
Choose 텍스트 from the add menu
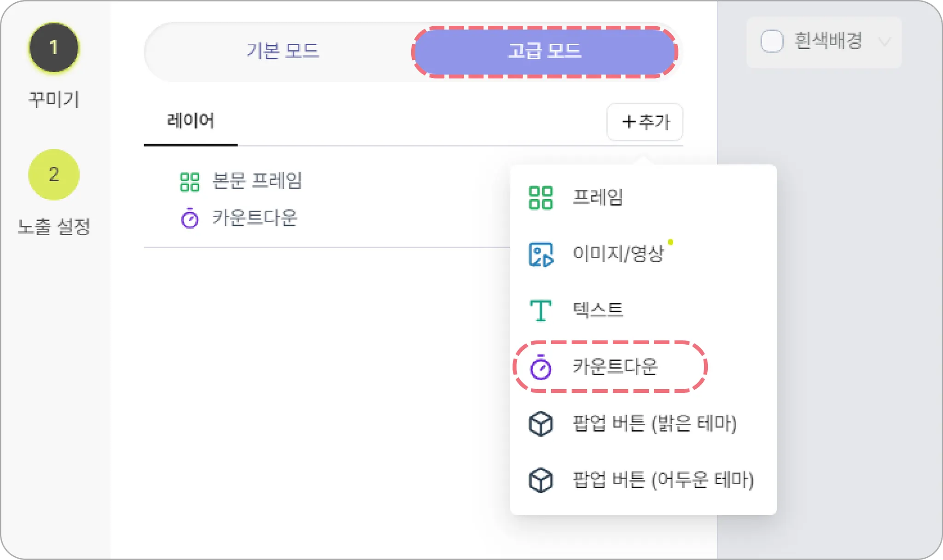pyautogui.click(x=598, y=310)
